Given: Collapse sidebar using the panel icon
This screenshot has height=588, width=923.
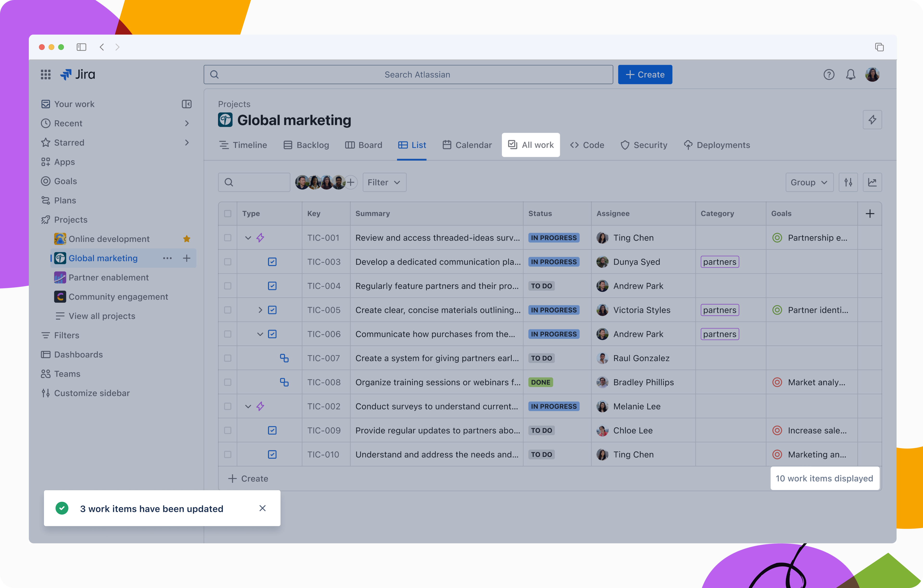Looking at the screenshot, I should click(187, 104).
